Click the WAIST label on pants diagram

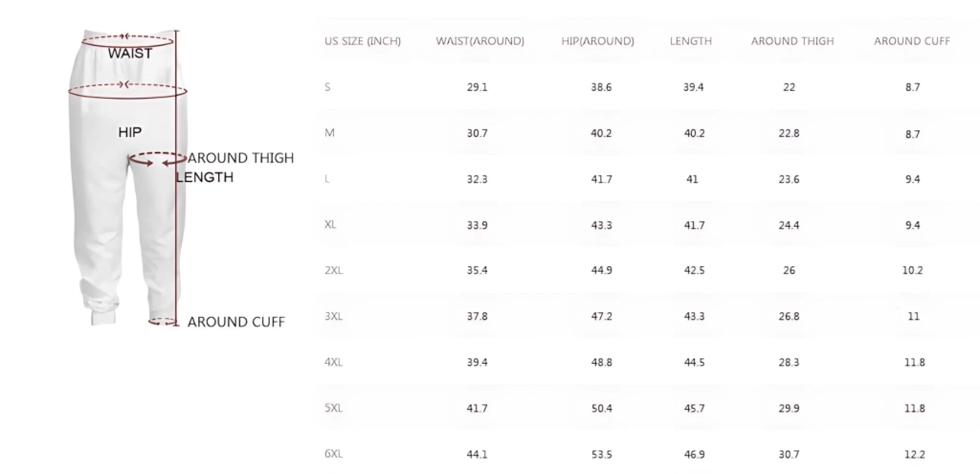pyautogui.click(x=130, y=53)
